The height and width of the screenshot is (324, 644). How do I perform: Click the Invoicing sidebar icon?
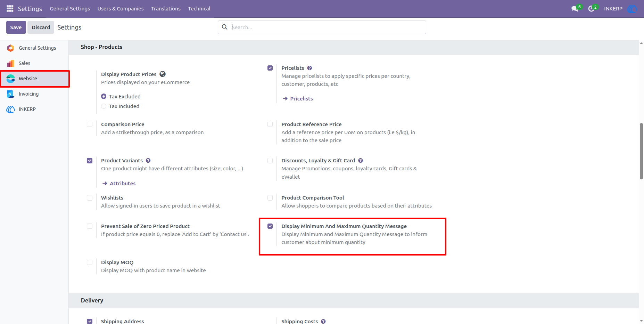[x=11, y=94]
